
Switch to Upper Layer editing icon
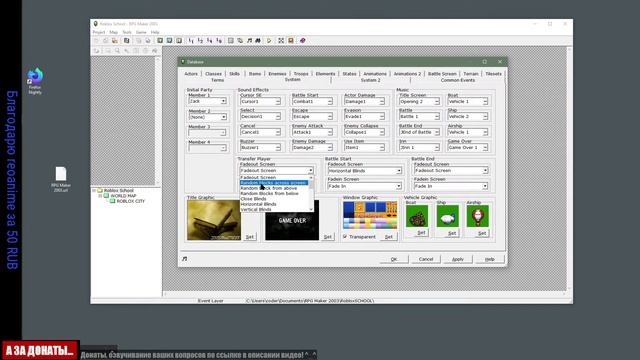tap(169, 40)
